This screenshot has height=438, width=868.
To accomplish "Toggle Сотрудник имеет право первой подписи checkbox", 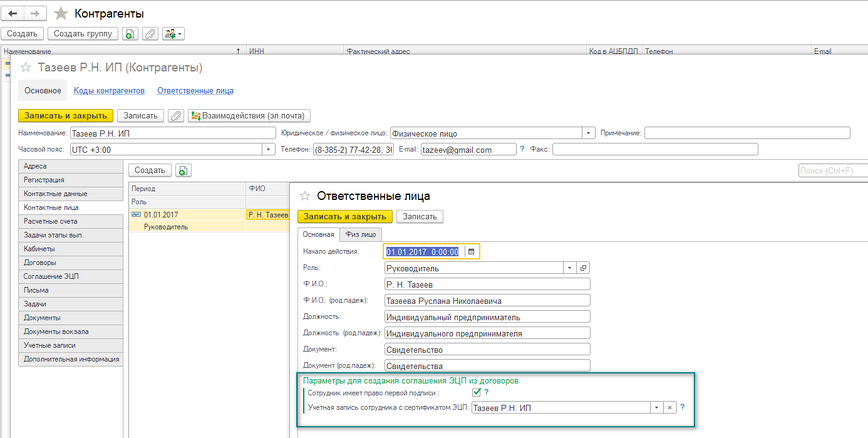I will tap(477, 392).
